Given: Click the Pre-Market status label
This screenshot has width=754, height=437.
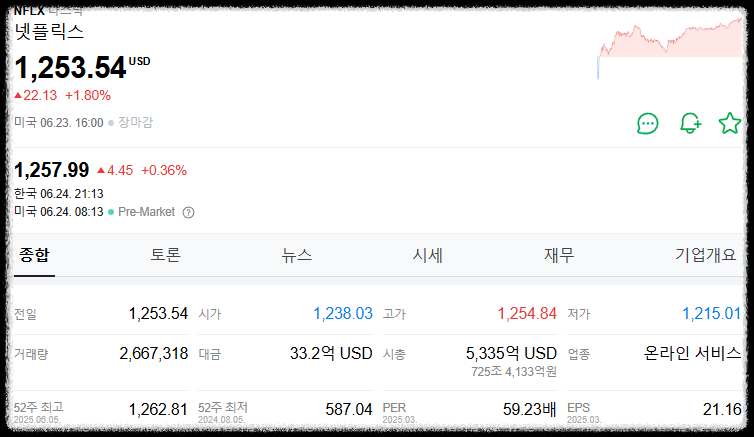Looking at the screenshot, I should pyautogui.click(x=146, y=212).
